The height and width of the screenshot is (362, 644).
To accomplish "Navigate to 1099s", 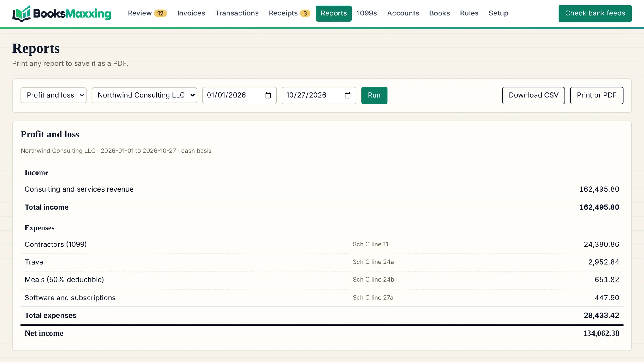I will click(x=367, y=13).
